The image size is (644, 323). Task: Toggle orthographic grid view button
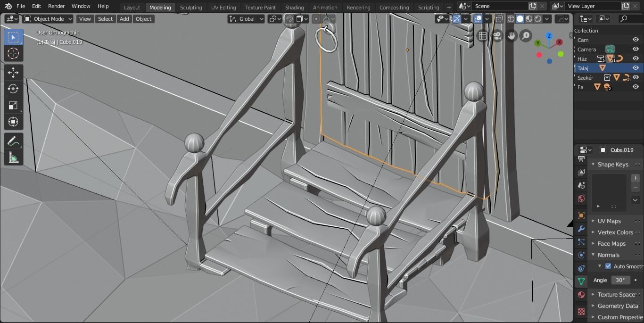[482, 36]
